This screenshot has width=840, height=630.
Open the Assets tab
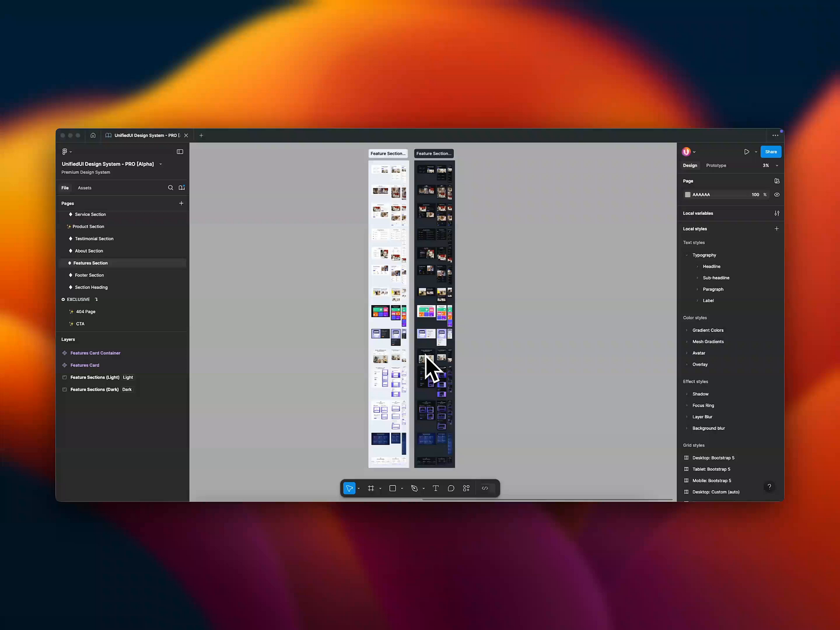click(x=85, y=187)
